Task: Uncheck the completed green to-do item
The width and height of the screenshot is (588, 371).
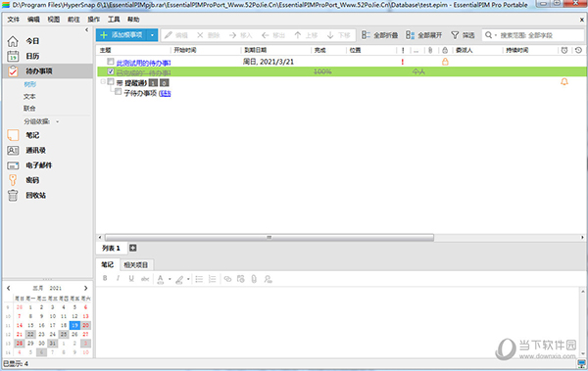Action: (111, 71)
